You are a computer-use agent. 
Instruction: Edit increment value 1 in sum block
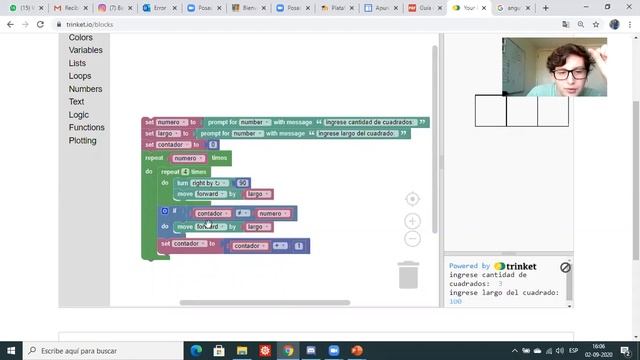299,246
